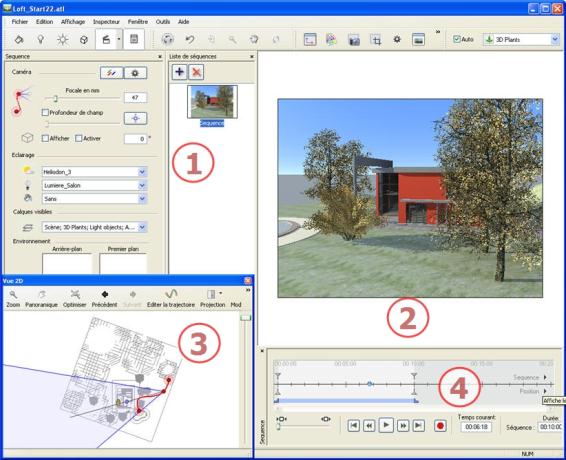Open the Affichage menu

pos(73,22)
